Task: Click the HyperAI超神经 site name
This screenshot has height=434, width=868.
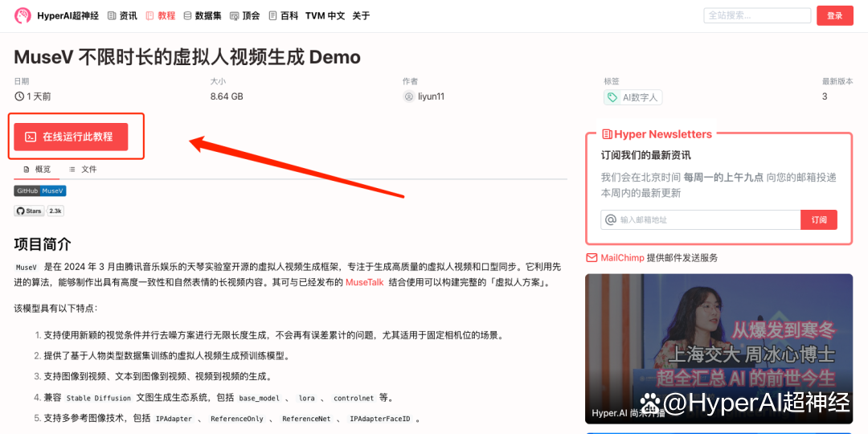Action: tap(68, 15)
